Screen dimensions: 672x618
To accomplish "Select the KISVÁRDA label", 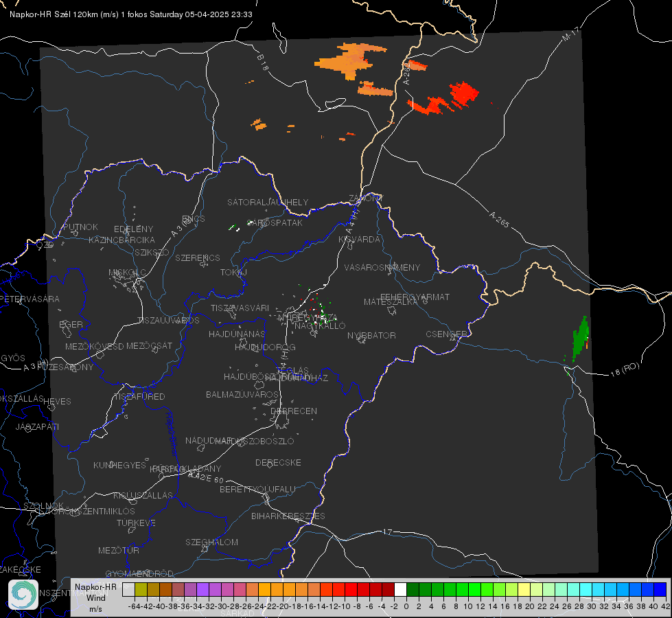I will (359, 240).
